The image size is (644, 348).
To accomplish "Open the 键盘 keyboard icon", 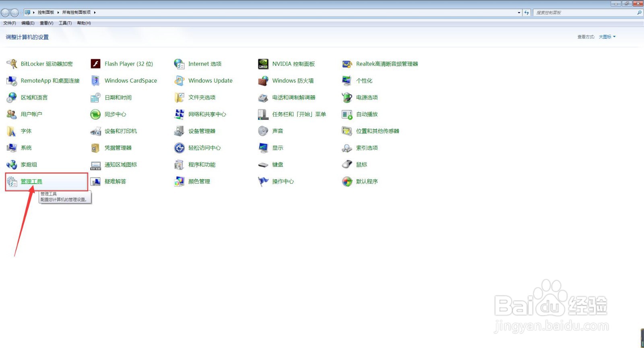I will coord(263,165).
